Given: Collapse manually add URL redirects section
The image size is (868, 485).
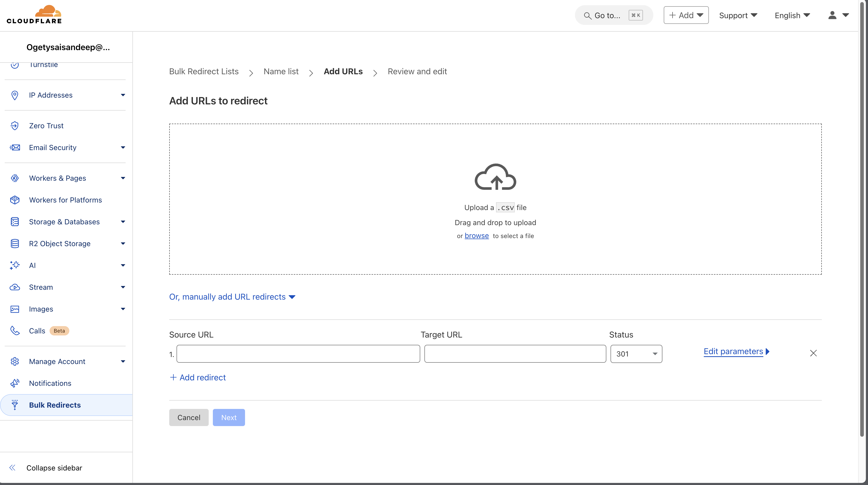Looking at the screenshot, I should pos(232,297).
